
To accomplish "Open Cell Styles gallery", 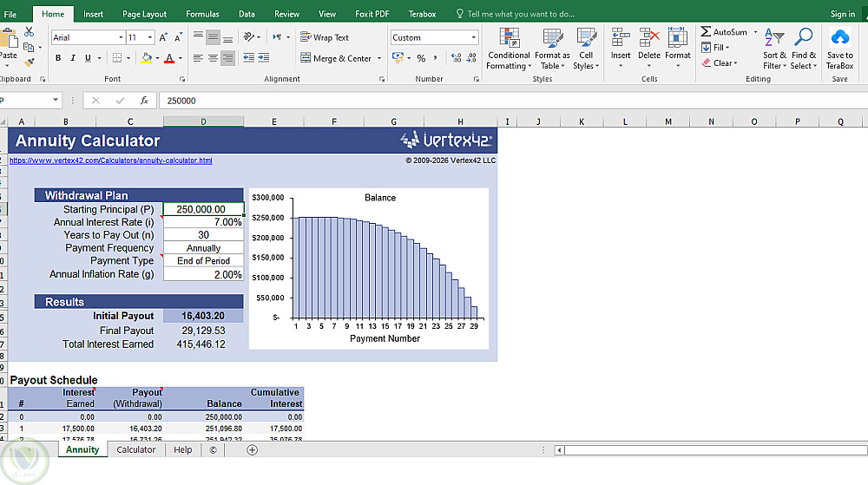I will pos(586,49).
